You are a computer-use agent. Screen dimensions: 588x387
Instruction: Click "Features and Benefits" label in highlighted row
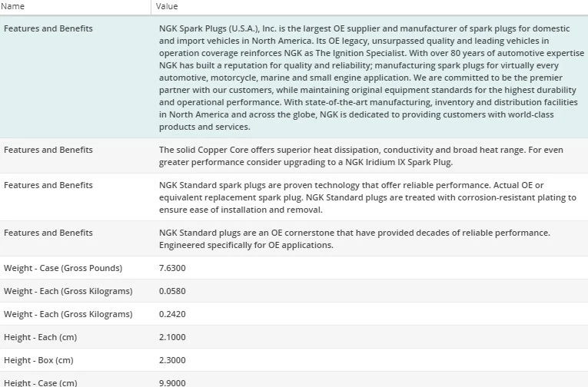48,28
